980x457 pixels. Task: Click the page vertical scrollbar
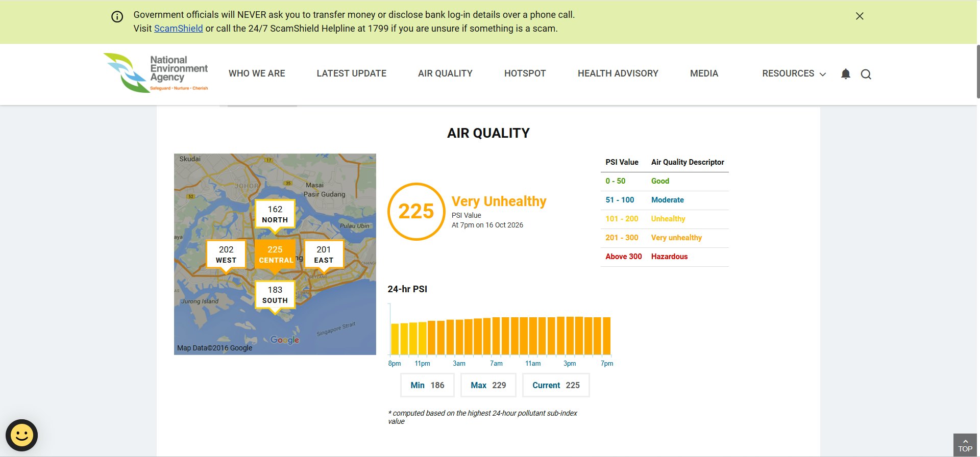pos(977,71)
